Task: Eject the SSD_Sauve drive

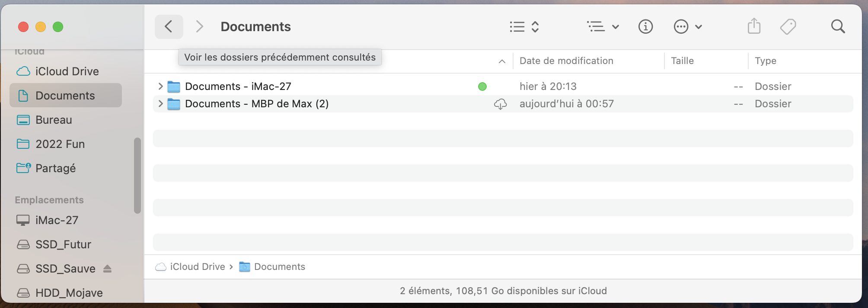Action: pos(108,269)
